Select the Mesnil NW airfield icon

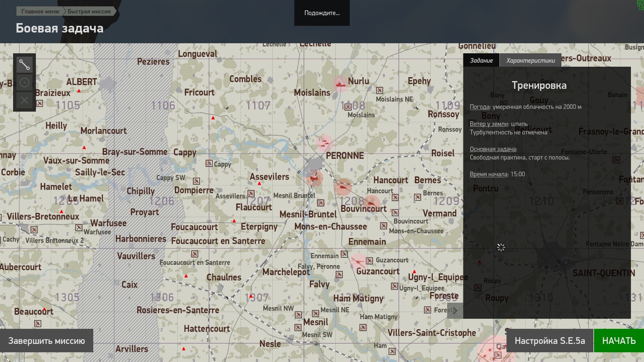298,315
